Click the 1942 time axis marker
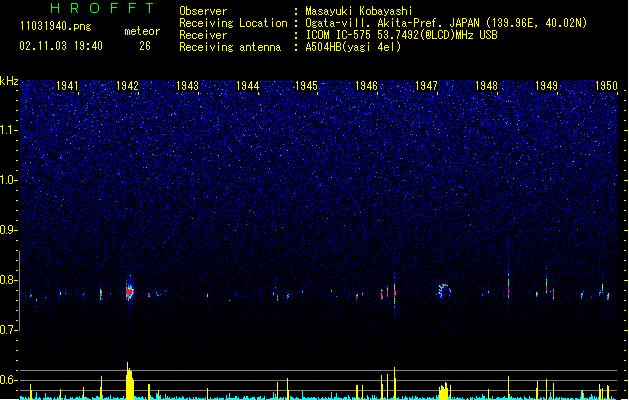 tap(127, 85)
